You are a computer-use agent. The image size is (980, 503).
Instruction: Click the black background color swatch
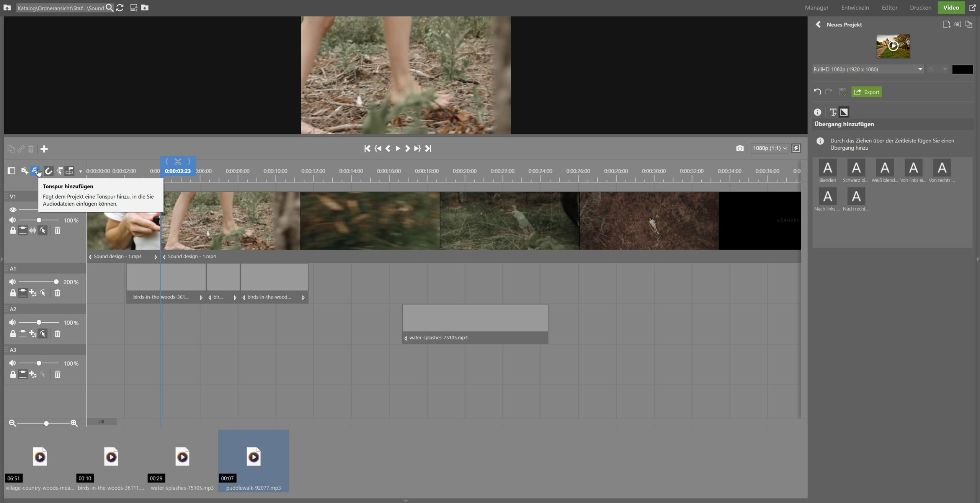click(962, 69)
